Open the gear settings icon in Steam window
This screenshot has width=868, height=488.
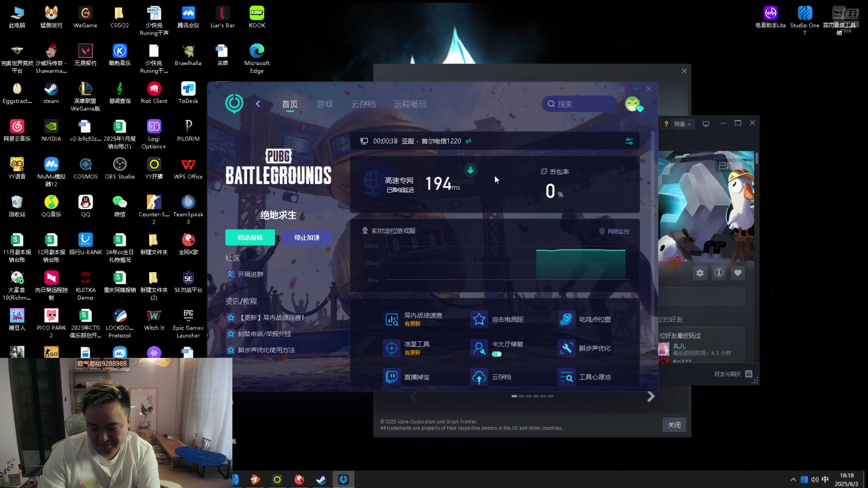[x=700, y=273]
